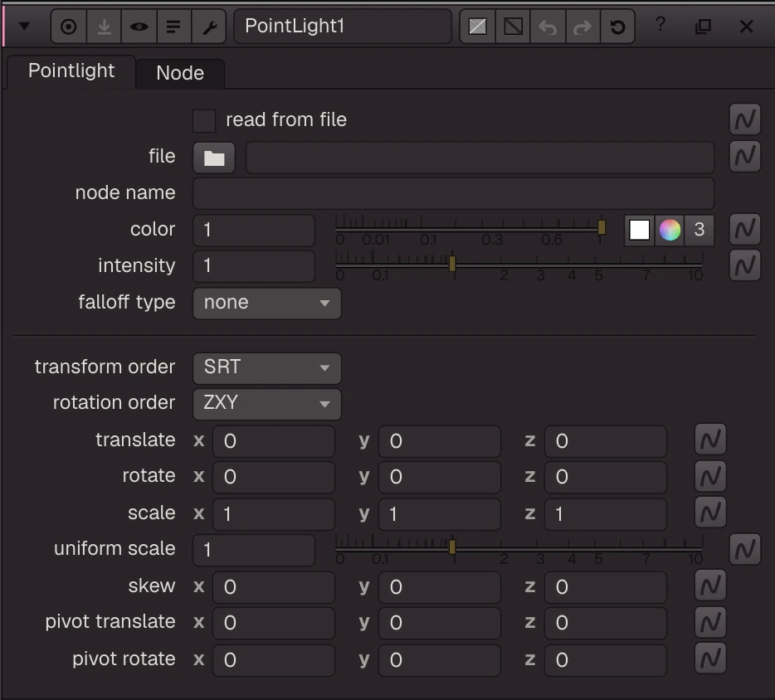Click the download-arrow icon in the header
This screenshot has height=700, width=775.
pyautogui.click(x=104, y=27)
